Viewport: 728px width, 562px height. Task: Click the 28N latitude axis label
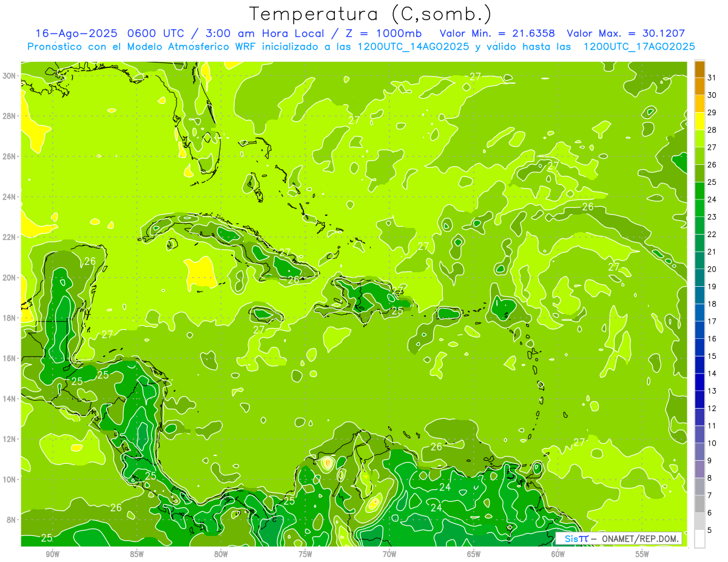pos(10,116)
